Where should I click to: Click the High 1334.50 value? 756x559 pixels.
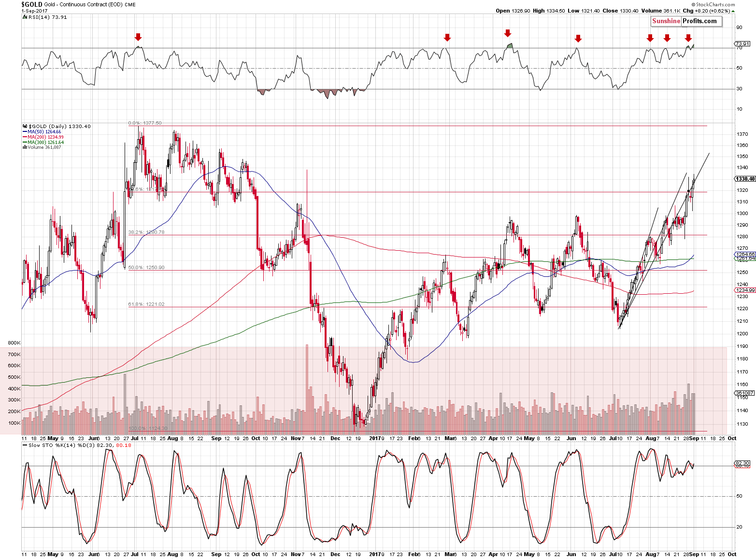(549, 11)
